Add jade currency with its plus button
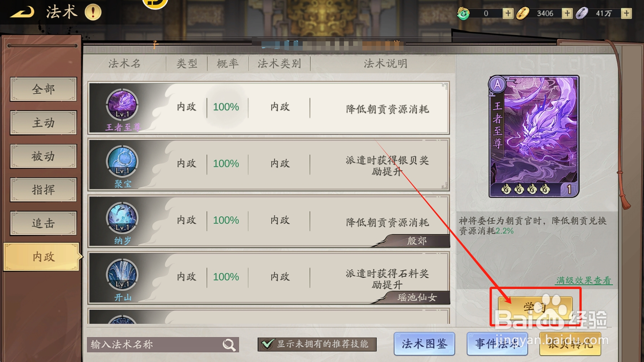Image resolution: width=644 pixels, height=362 pixels. (x=508, y=13)
